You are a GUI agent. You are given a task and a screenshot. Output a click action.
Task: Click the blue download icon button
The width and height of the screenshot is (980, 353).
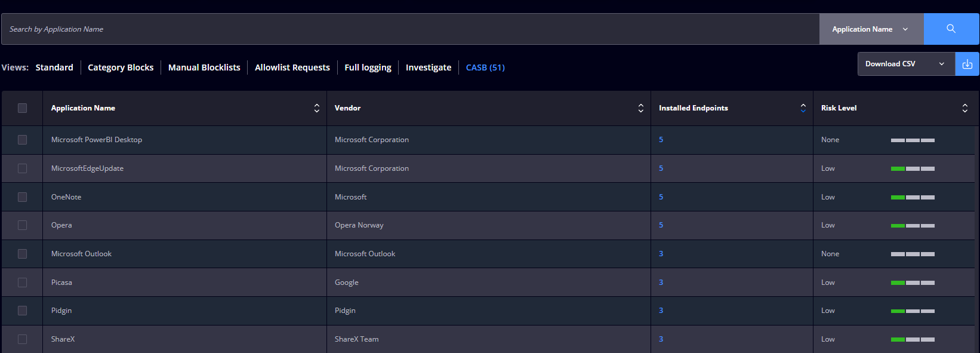tap(967, 64)
